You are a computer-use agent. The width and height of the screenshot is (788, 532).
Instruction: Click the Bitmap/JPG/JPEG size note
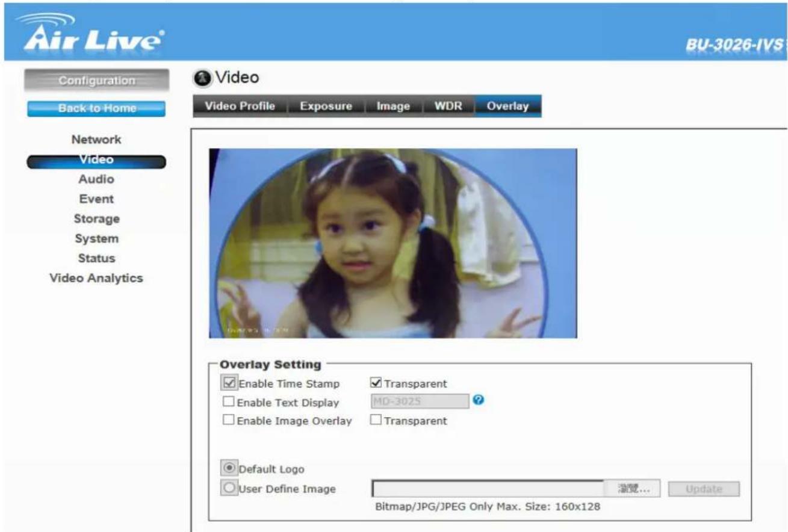point(487,507)
